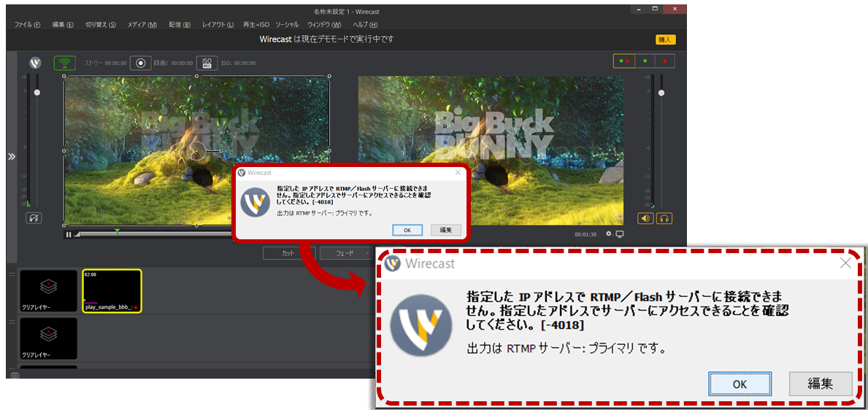
Task: Open the ソーシャル menu
Action: (287, 25)
